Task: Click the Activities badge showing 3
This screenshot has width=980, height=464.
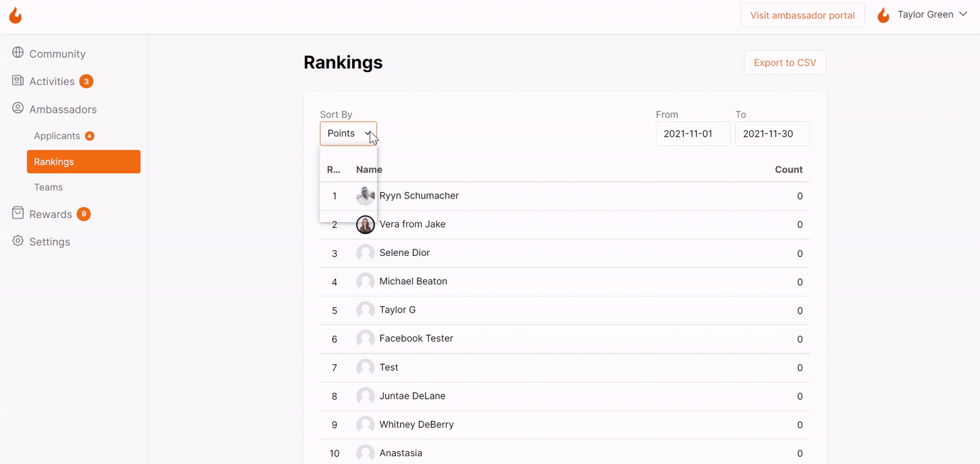Action: 86,81
